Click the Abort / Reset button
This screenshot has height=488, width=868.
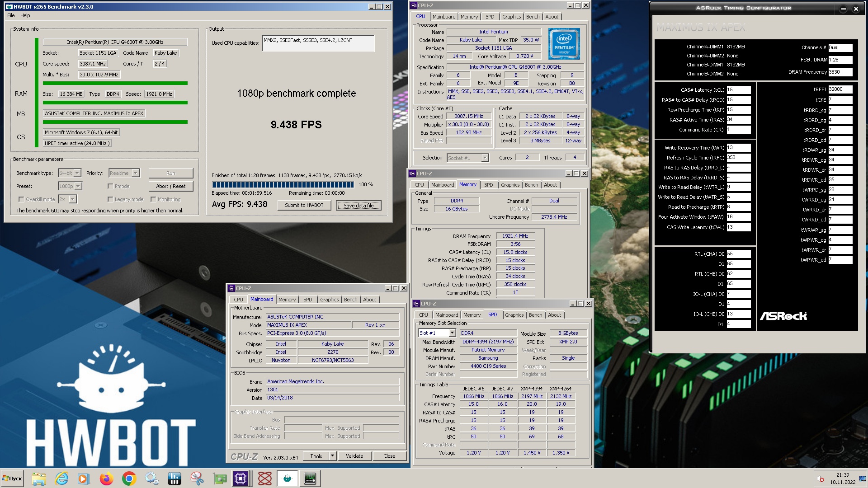(170, 186)
